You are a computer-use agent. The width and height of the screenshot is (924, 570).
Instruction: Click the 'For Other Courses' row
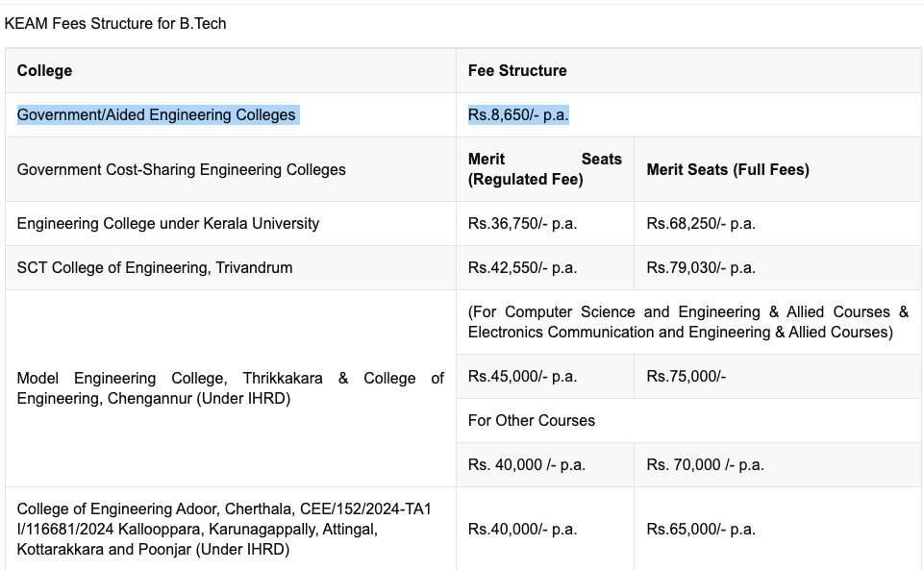tap(532, 421)
